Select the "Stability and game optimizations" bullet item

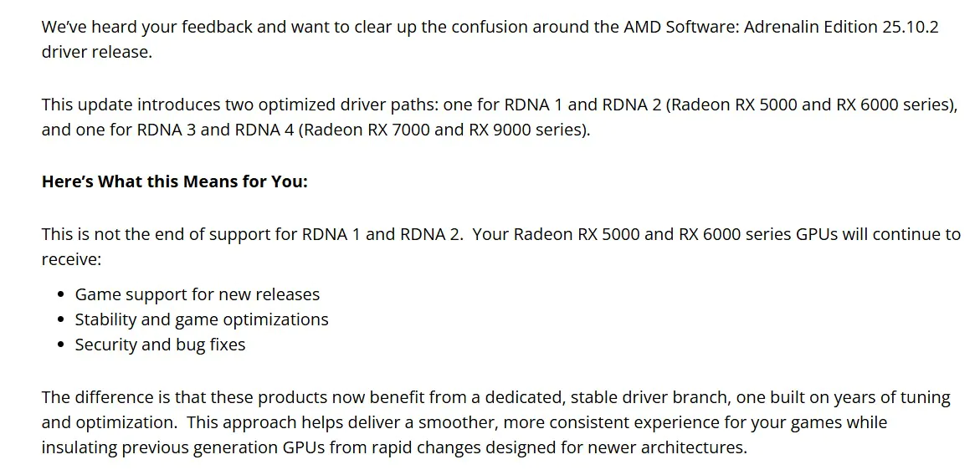202,319
